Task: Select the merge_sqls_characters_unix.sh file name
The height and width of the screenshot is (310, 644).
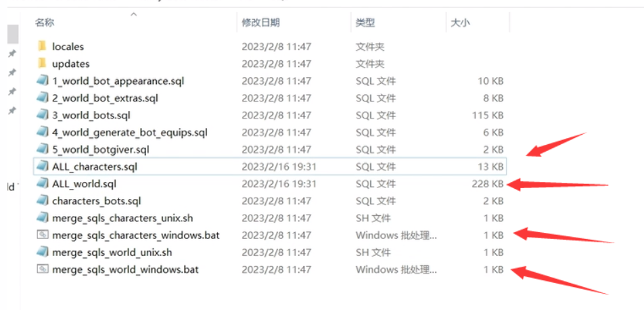Action: click(122, 218)
